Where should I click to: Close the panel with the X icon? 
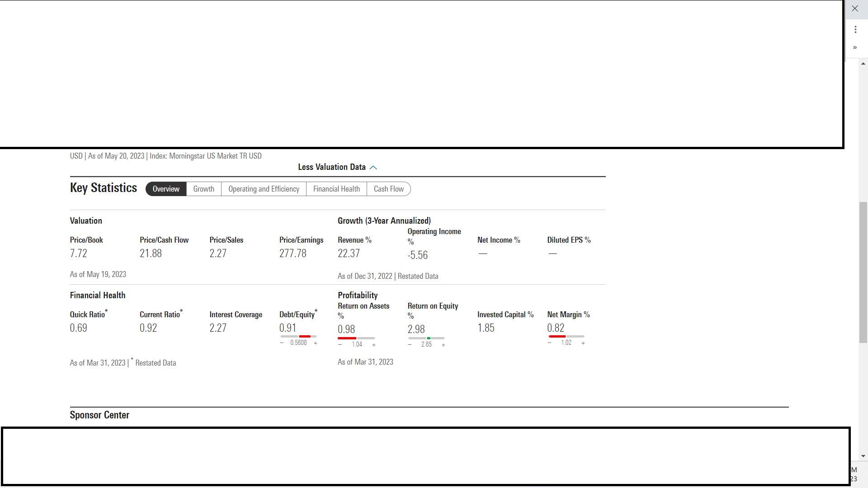855,9
